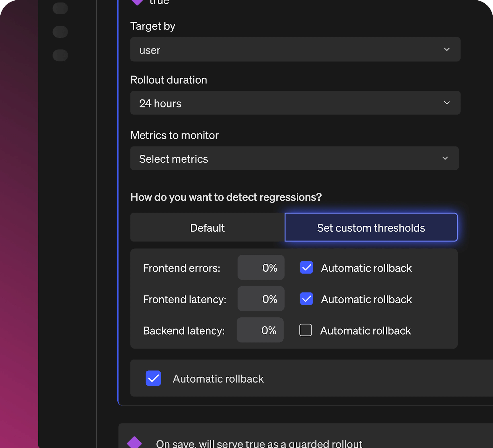Open the Select metrics dropdown
The image size is (493, 448).
294,158
